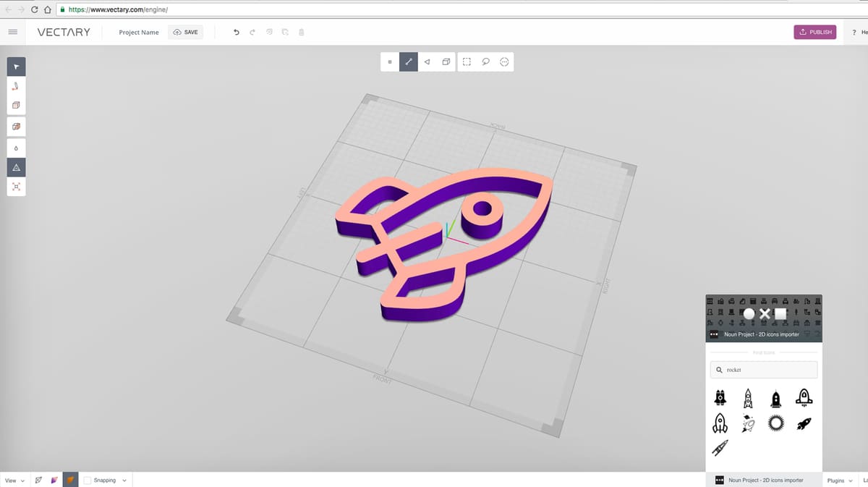Toggle wireframe display mode in bottom bar
The width and height of the screenshot is (868, 487).
point(38,480)
